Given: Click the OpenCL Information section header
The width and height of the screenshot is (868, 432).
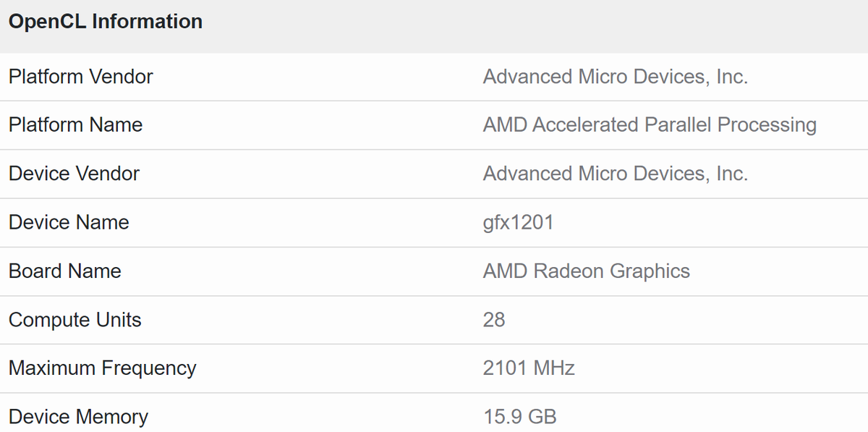Looking at the screenshot, I should pyautogui.click(x=106, y=22).
